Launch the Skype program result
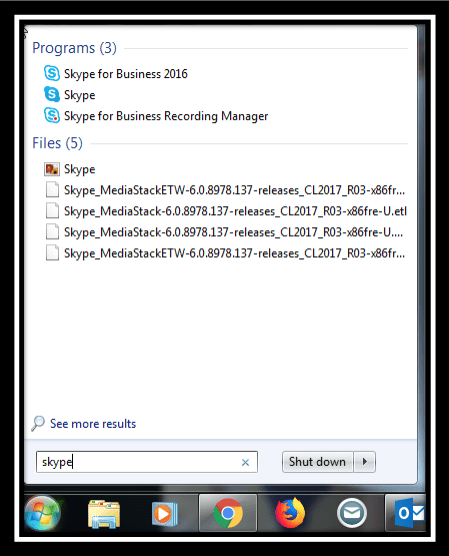The height and width of the screenshot is (556, 449). (x=70, y=95)
